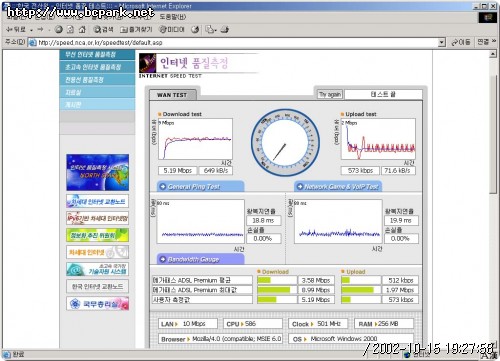Click the green 정보화 추진 위원회 banner
The width and height of the screenshot is (500, 361).
pos(97,235)
